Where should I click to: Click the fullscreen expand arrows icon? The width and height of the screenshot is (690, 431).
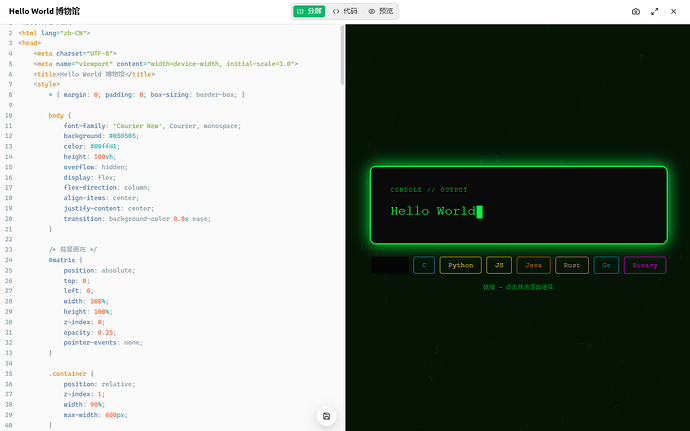(x=654, y=11)
